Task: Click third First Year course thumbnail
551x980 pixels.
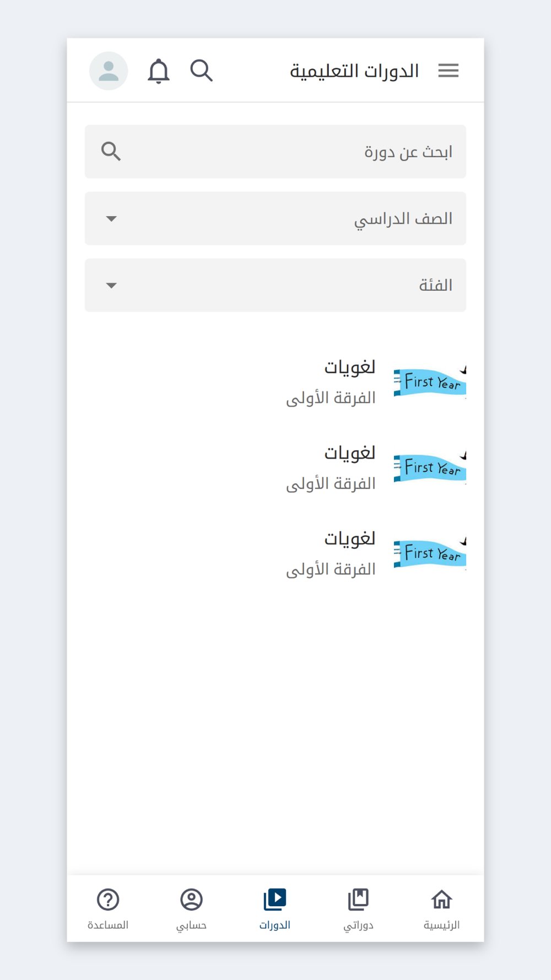Action: (x=430, y=553)
